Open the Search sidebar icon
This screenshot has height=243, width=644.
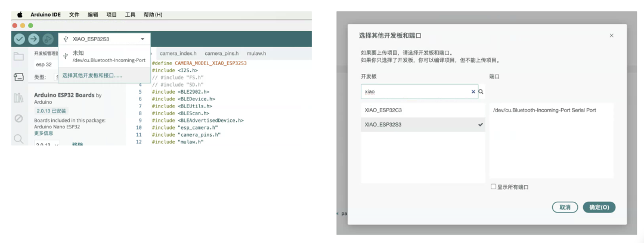18,139
